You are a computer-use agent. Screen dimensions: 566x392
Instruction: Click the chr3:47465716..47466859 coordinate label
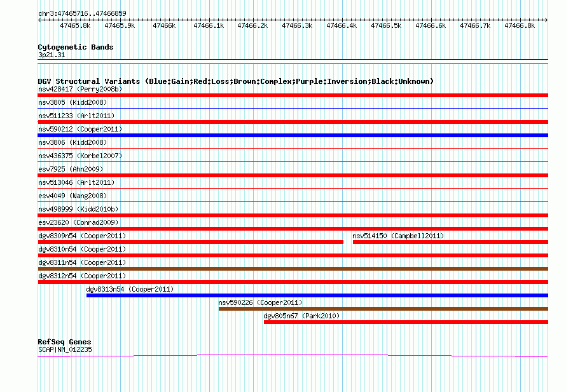coord(82,14)
